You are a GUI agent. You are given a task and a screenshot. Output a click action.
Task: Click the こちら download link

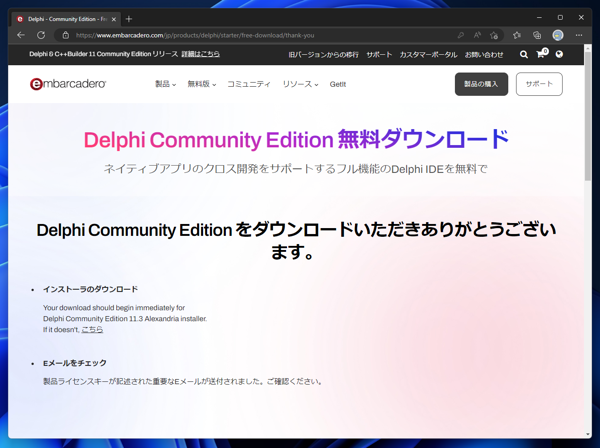[x=92, y=329]
